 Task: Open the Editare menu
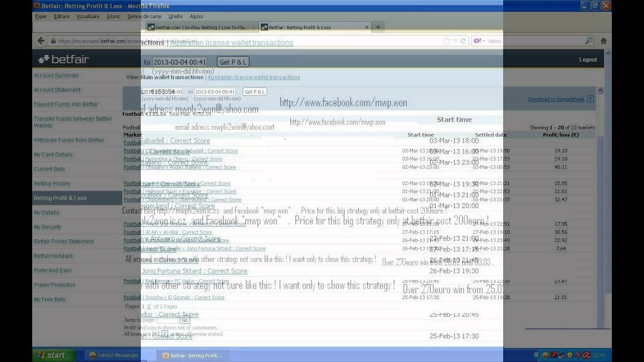pyautogui.click(x=61, y=17)
